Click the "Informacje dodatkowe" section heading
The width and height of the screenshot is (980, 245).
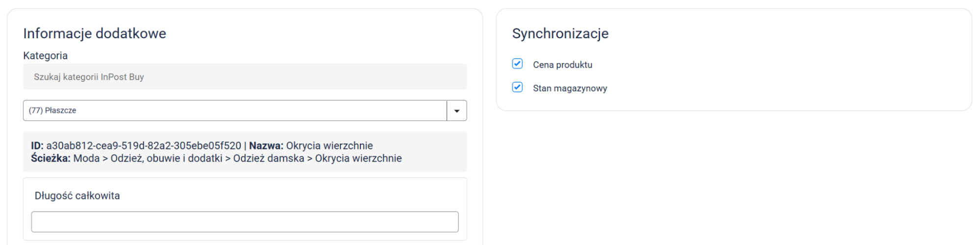pyautogui.click(x=95, y=33)
